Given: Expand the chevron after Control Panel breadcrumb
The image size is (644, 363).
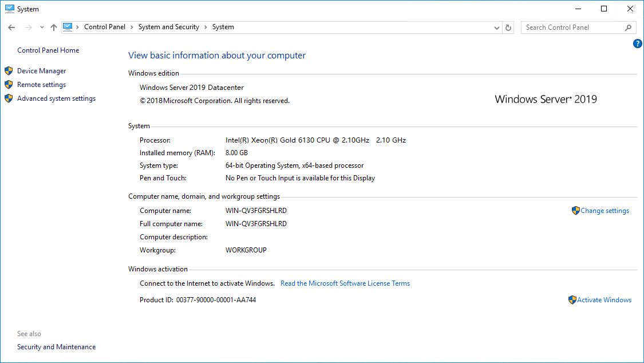Looking at the screenshot, I should click(132, 27).
